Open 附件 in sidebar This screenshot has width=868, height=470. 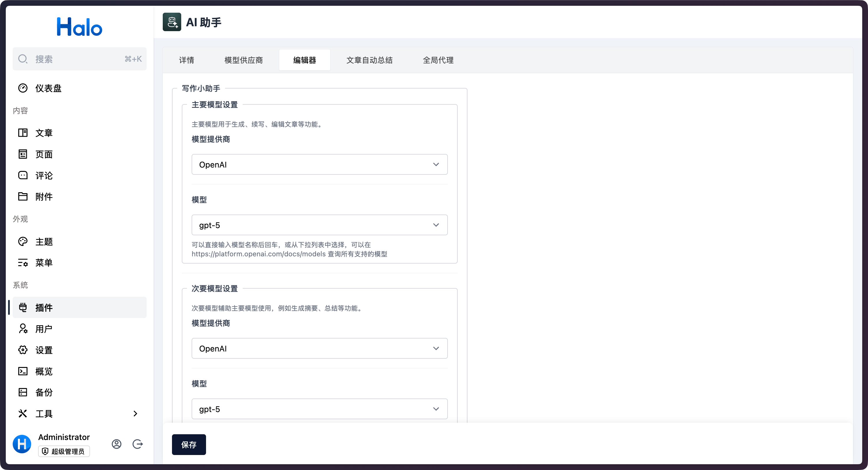pyautogui.click(x=80, y=196)
